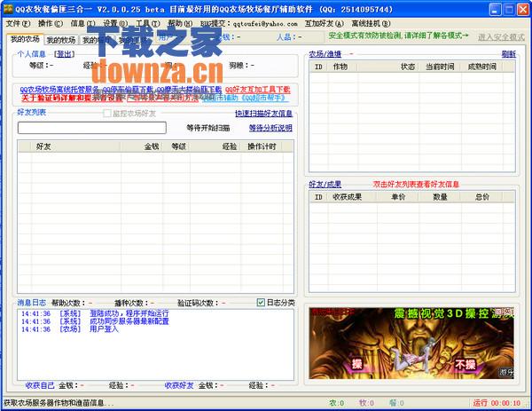This screenshot has width=532, height=411.
Task: Open the 互加好友(A) menu
Action: [325, 23]
